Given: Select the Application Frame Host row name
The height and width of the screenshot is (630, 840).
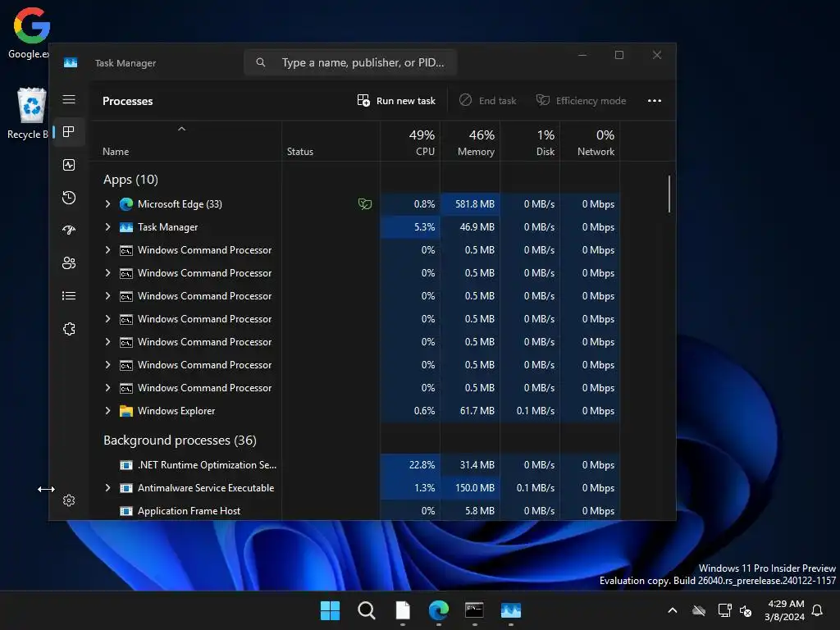Looking at the screenshot, I should 189,511.
